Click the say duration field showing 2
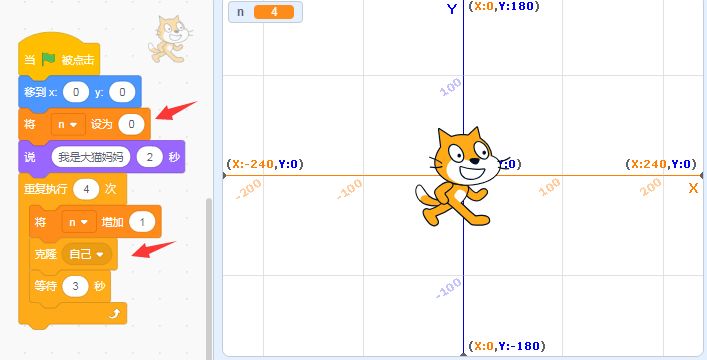Viewport: 707px width, 360px height. 149,157
